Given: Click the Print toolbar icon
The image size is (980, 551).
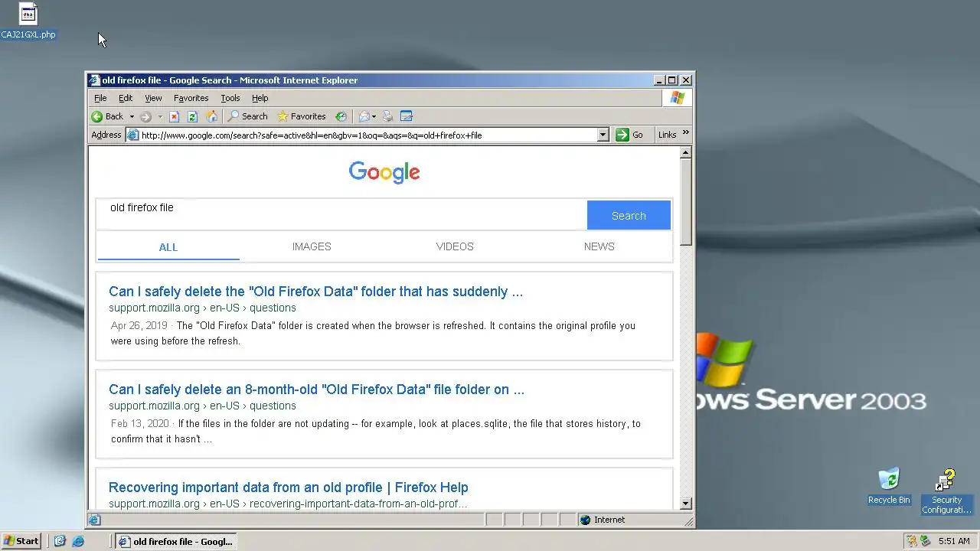Looking at the screenshot, I should click(x=387, y=116).
